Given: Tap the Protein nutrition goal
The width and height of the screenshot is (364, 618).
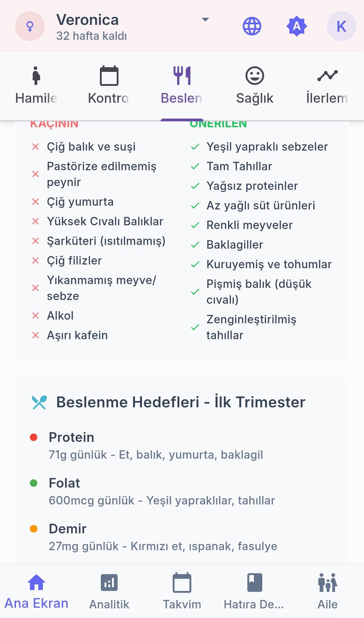Looking at the screenshot, I should point(72,438).
